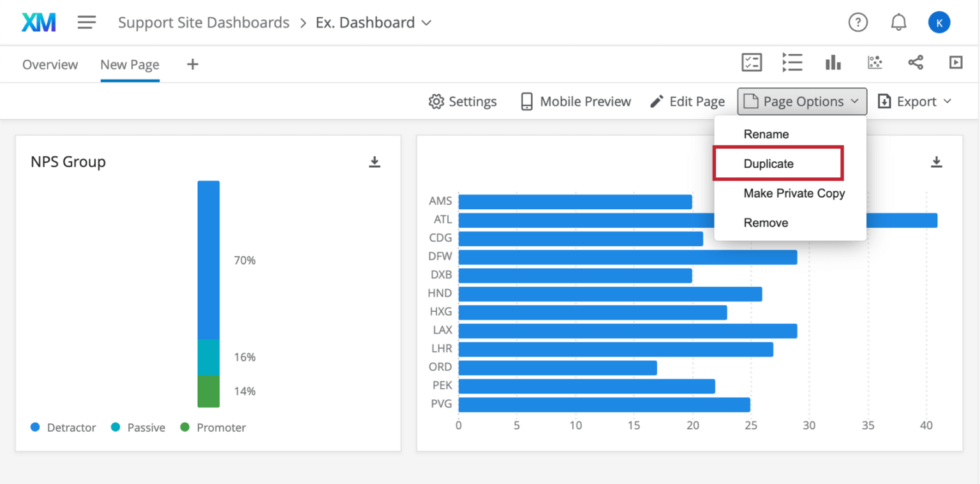This screenshot has width=980, height=484.
Task: Open the Page Options dropdown
Action: point(801,101)
